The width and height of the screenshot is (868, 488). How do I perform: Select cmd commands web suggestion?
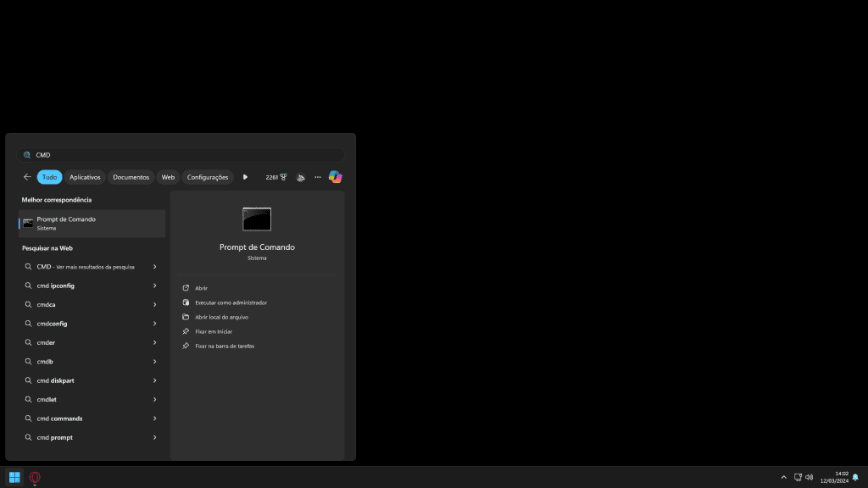[x=92, y=419]
